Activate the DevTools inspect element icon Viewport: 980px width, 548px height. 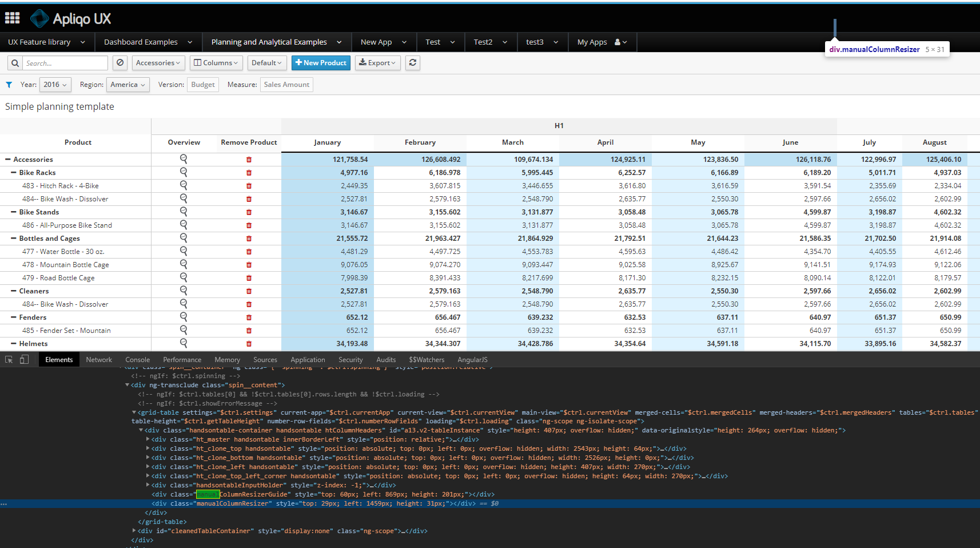(9, 360)
